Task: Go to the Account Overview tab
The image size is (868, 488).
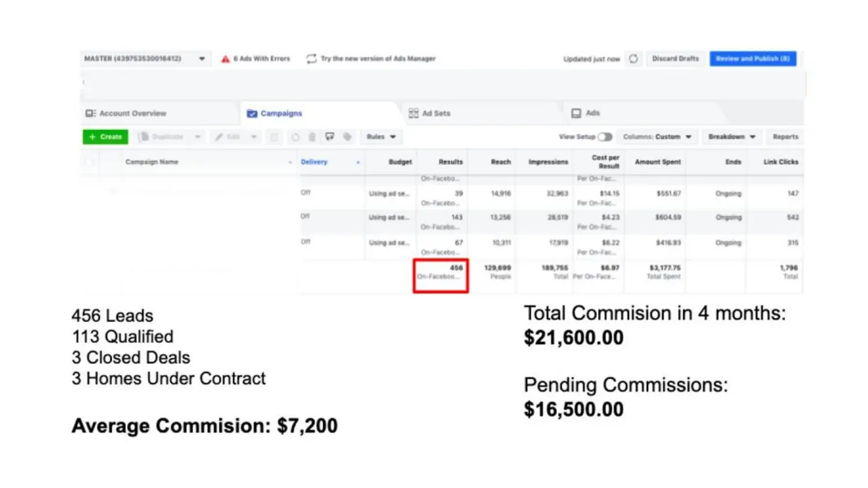Action: tap(126, 113)
